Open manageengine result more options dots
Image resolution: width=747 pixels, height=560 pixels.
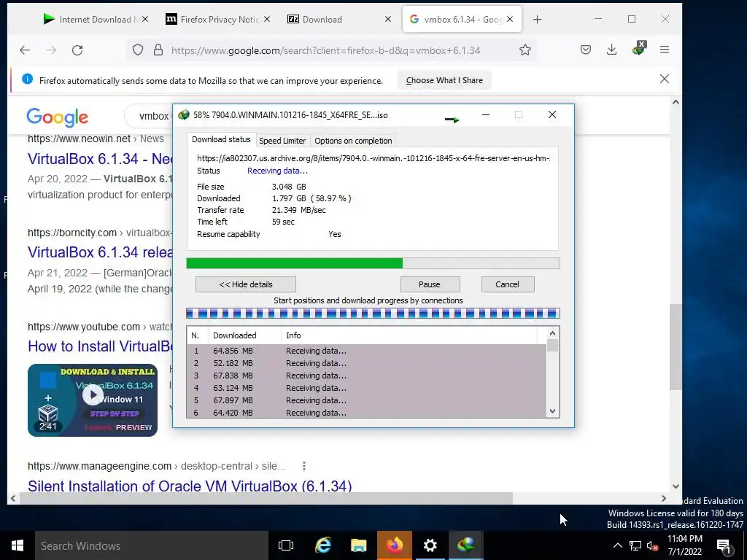coord(304,466)
